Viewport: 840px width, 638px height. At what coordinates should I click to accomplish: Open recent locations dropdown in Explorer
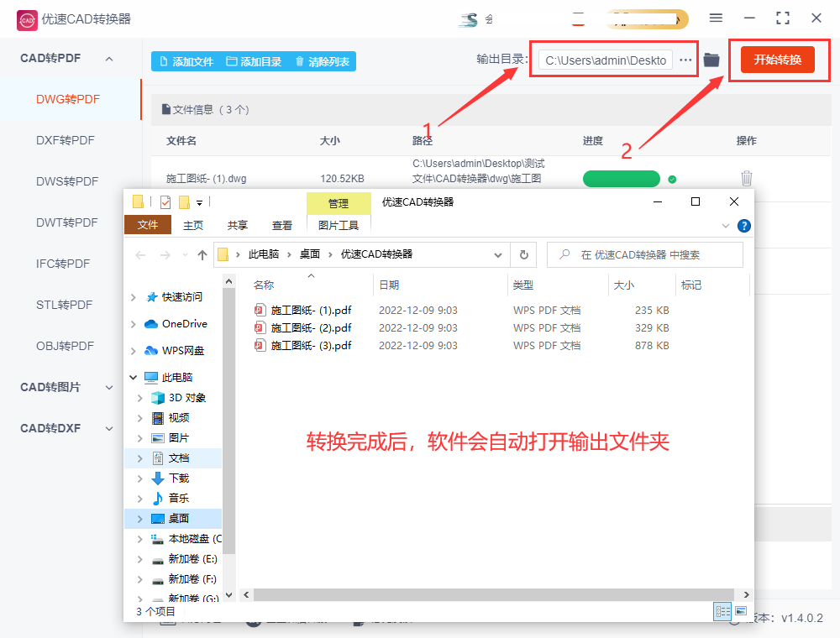[185, 255]
